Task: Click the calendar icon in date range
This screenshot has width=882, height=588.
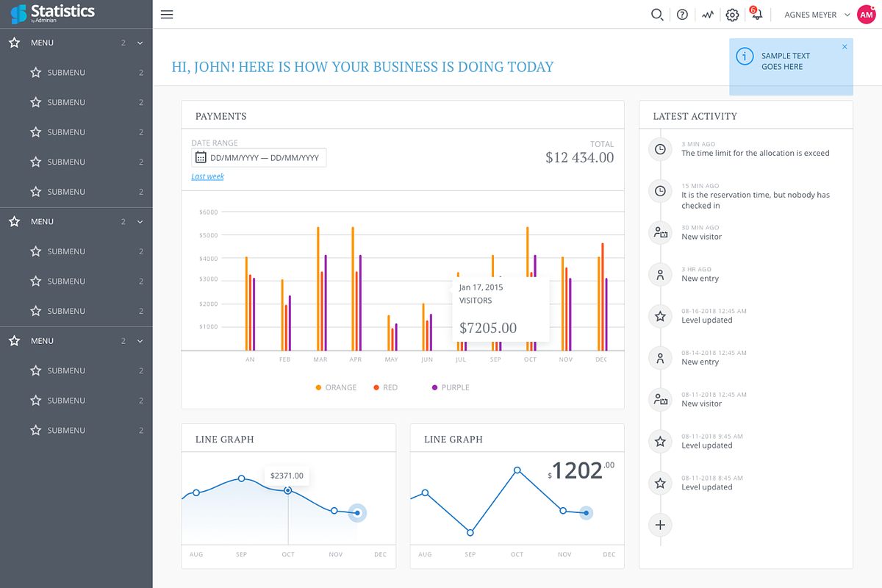Action: (x=201, y=157)
